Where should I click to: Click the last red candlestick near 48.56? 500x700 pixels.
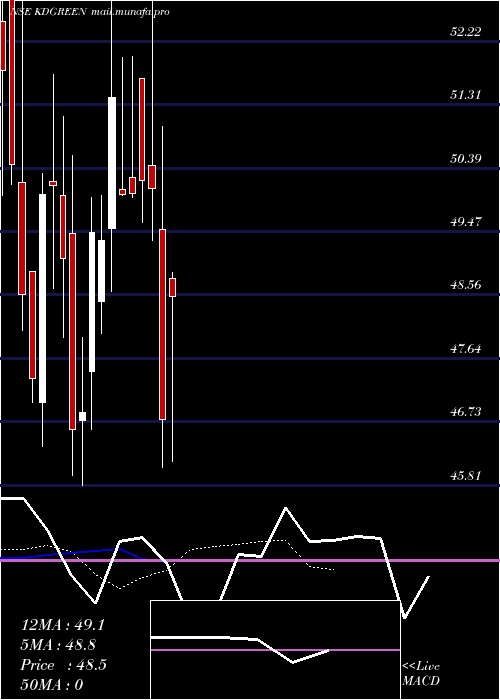point(172,287)
